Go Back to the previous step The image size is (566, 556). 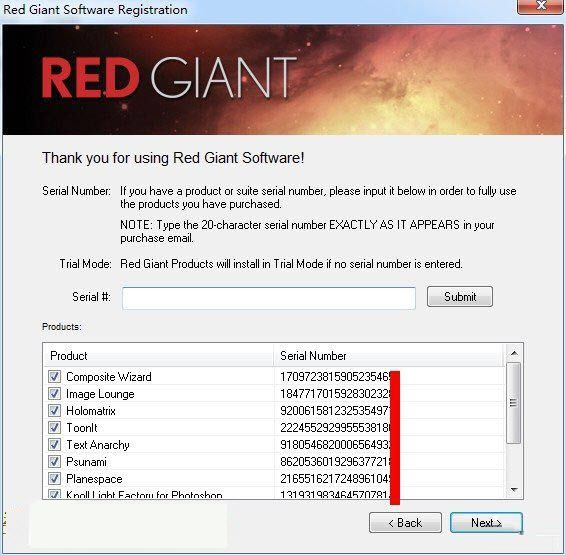click(405, 522)
